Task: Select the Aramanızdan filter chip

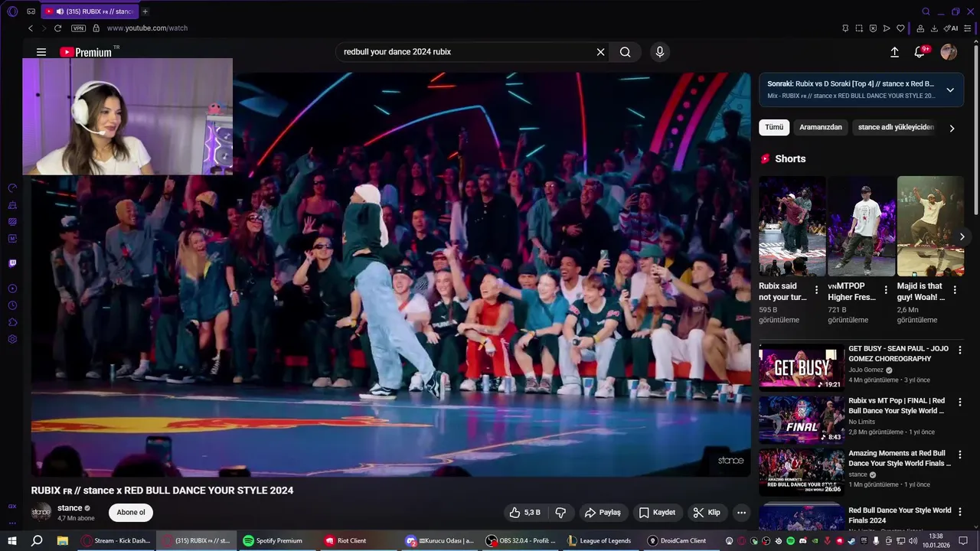Action: tap(821, 127)
